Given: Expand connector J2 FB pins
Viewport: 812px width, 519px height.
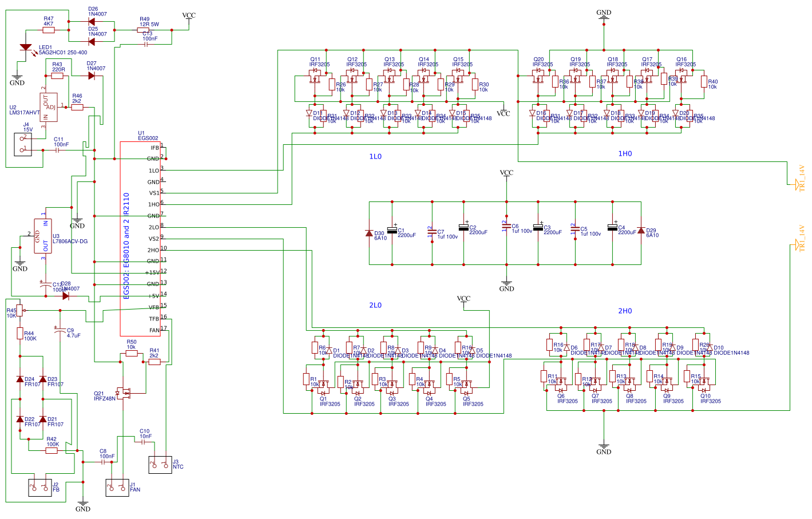Looking at the screenshot, I should coord(39,487).
